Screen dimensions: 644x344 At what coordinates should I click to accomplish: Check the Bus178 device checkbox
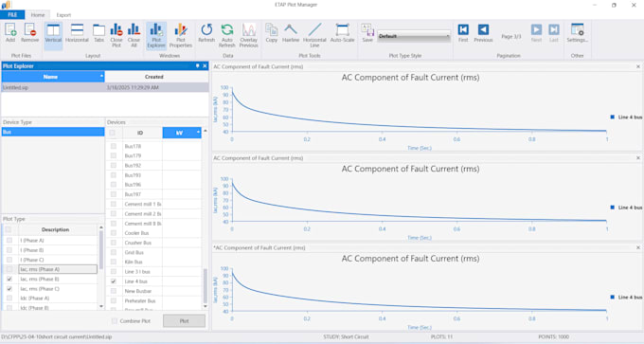114,146
